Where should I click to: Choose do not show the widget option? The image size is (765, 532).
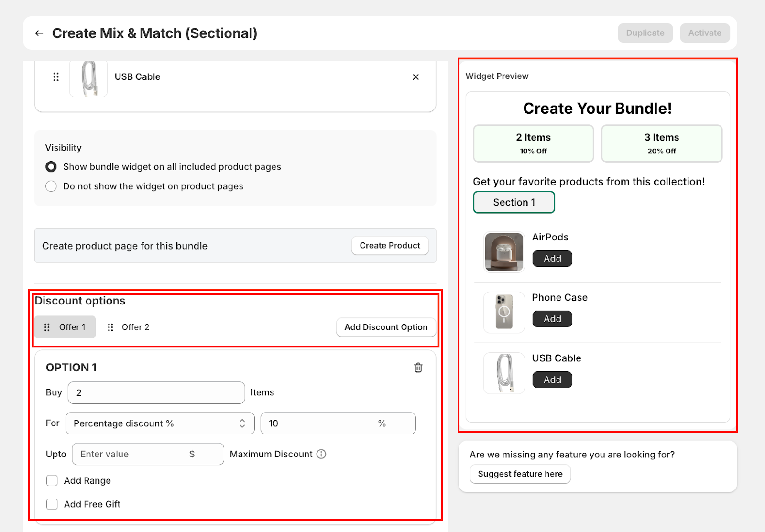[51, 186]
